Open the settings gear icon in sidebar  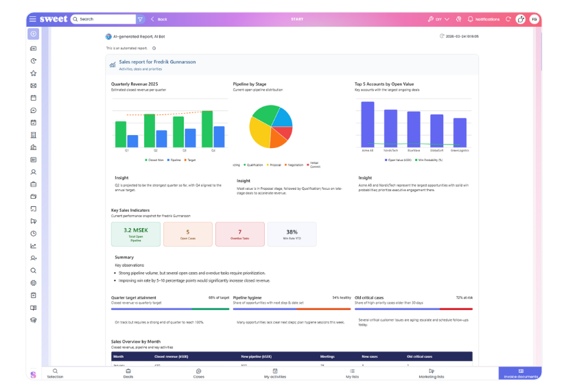pyautogui.click(x=33, y=283)
